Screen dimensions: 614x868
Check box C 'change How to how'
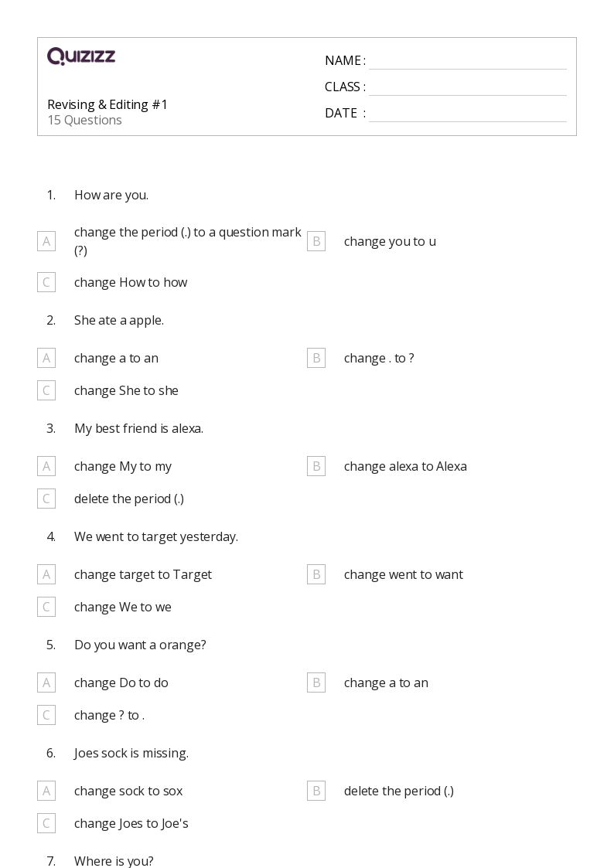[46, 282]
